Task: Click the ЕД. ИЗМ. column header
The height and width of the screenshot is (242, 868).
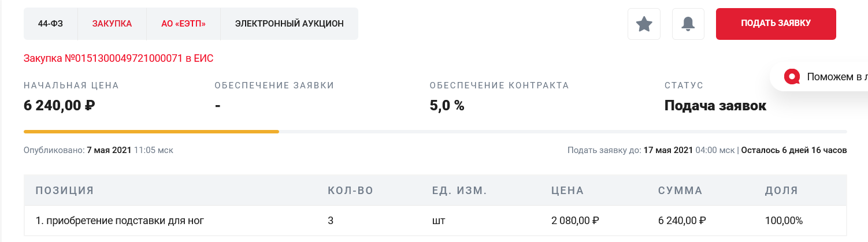Action: pyautogui.click(x=460, y=191)
